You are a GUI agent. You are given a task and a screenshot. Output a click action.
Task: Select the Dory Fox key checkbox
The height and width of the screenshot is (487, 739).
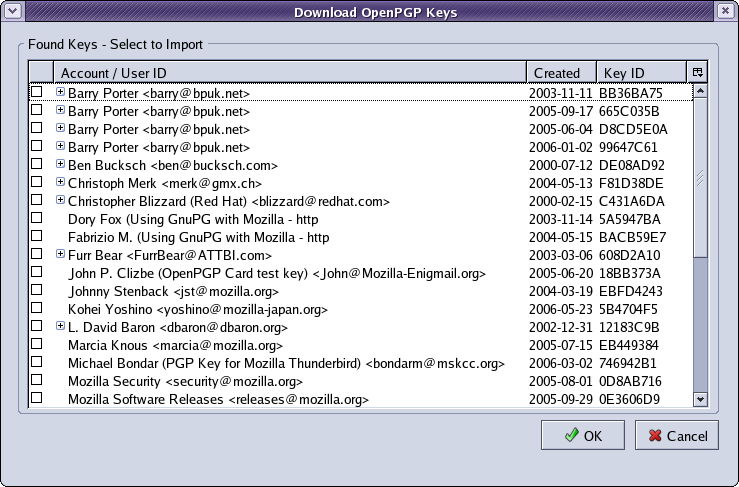pos(36,218)
